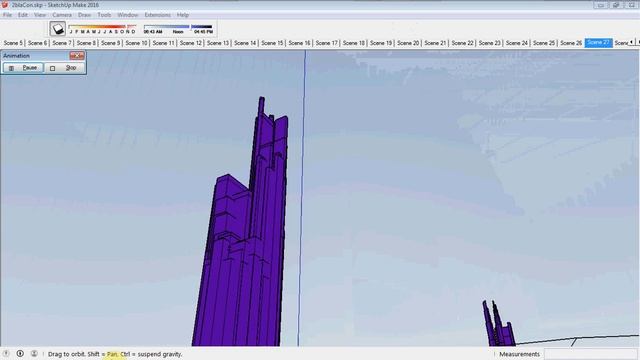Click the SketchUp logo in title bar
The height and width of the screenshot is (360, 640).
[5, 5]
